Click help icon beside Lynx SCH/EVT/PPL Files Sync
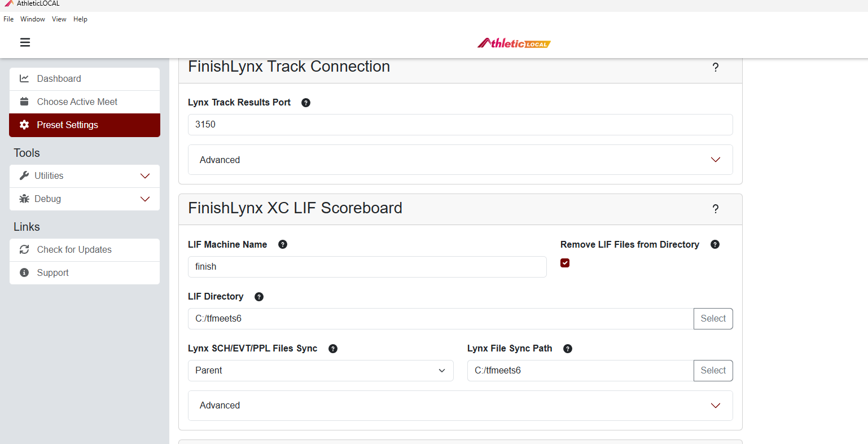 tap(333, 349)
